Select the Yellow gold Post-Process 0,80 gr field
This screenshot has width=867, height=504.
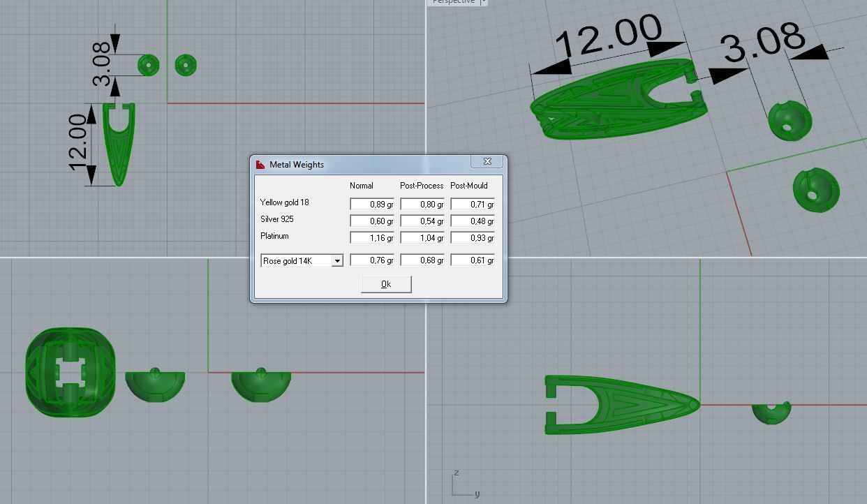pyautogui.click(x=422, y=204)
